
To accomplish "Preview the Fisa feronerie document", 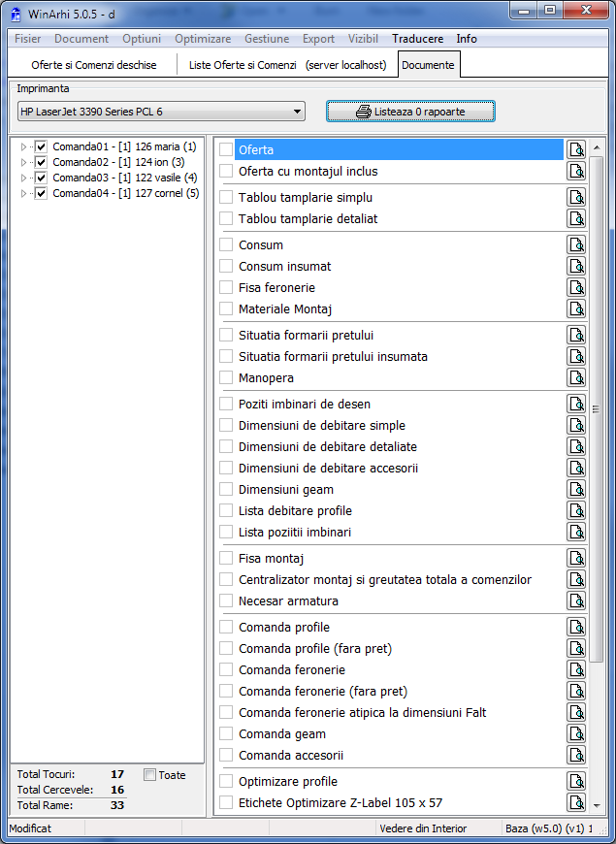I will 576,287.
